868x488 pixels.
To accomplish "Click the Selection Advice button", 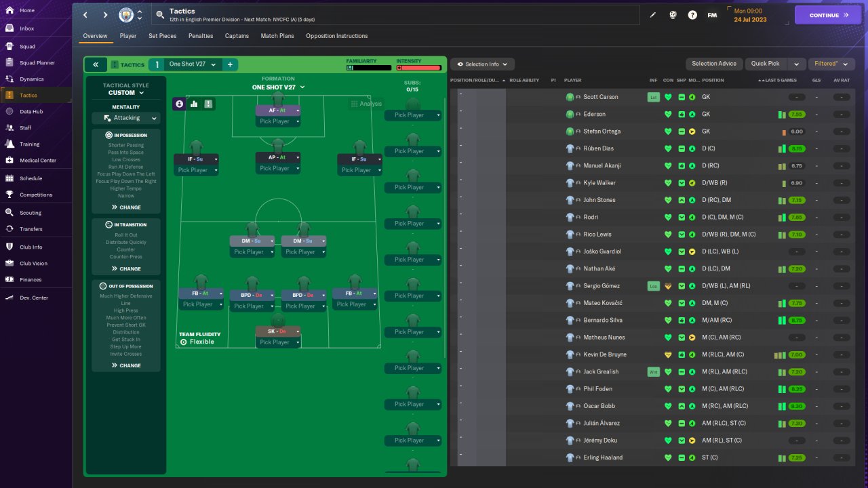I will 714,64.
